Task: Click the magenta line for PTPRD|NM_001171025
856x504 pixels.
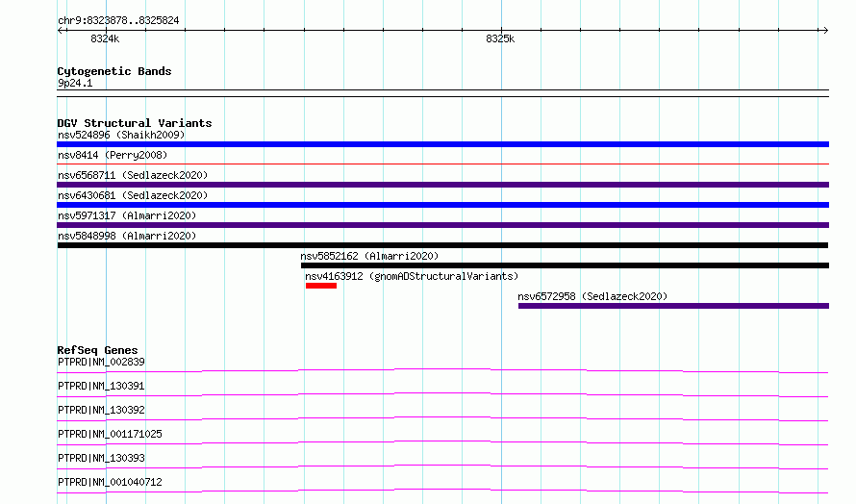Action: coord(442,442)
